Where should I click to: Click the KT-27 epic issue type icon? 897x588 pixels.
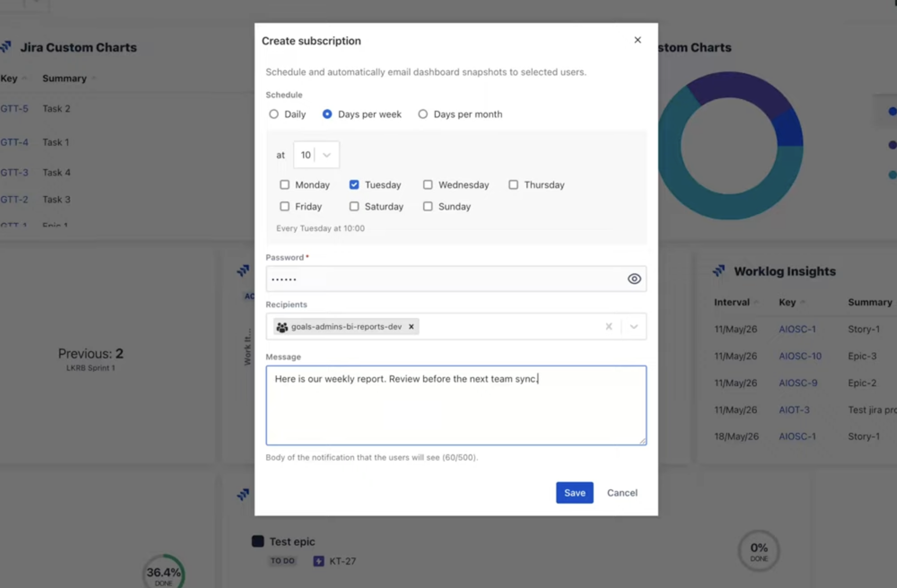(319, 561)
